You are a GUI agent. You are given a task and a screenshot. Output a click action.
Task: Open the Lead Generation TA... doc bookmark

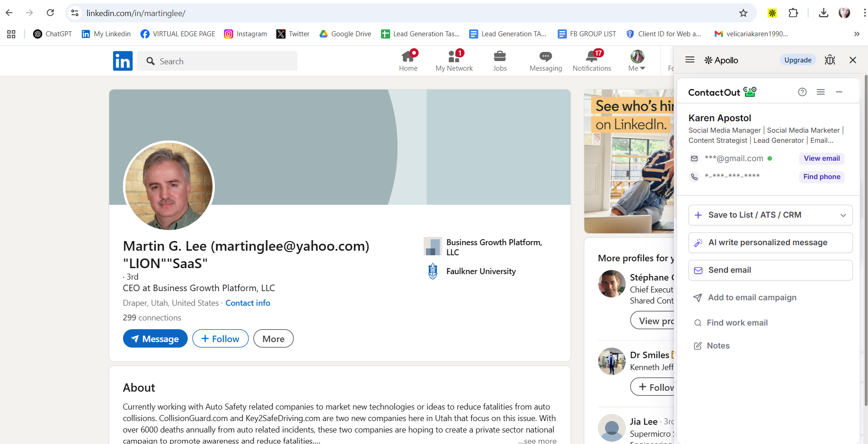click(508, 34)
